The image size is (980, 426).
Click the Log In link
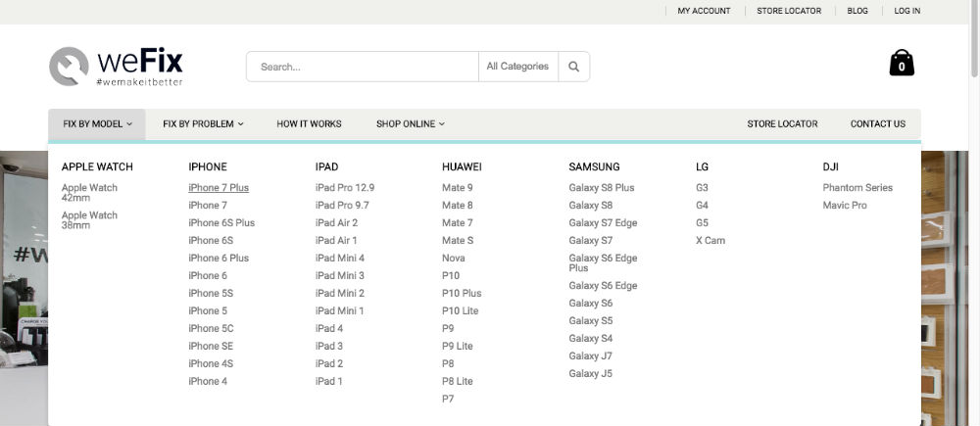906,11
